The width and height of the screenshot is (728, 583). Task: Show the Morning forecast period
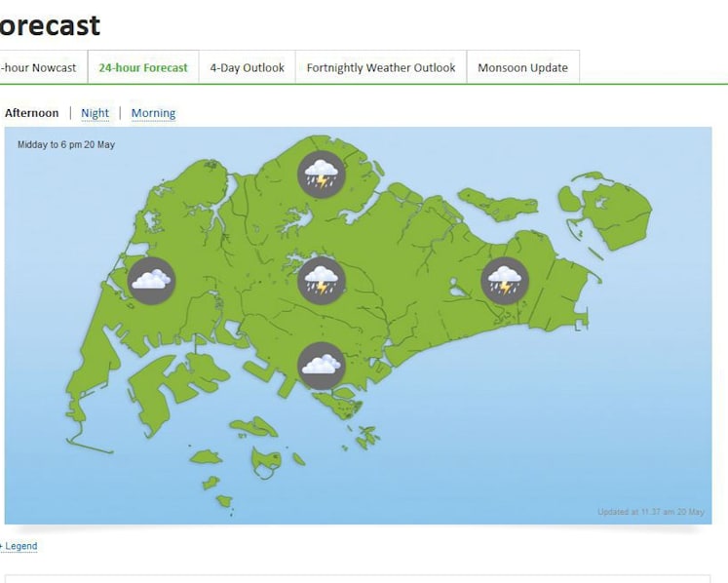click(153, 113)
